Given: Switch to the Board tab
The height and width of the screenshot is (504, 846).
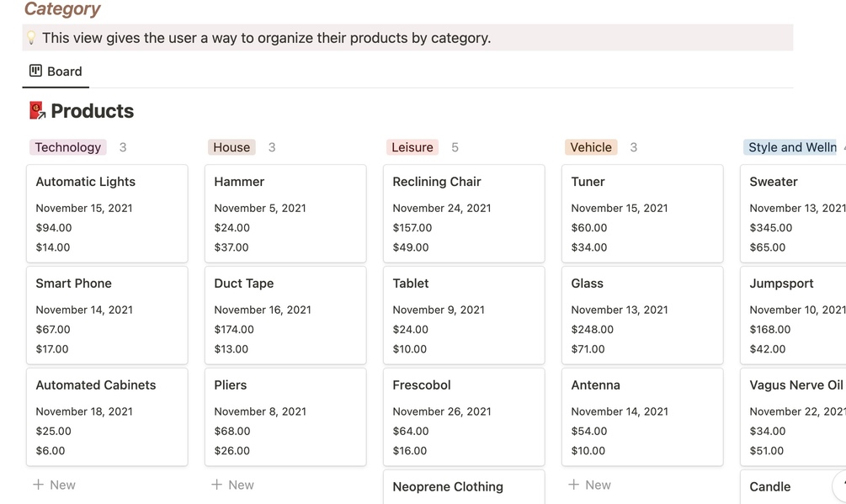Looking at the screenshot, I should point(56,72).
